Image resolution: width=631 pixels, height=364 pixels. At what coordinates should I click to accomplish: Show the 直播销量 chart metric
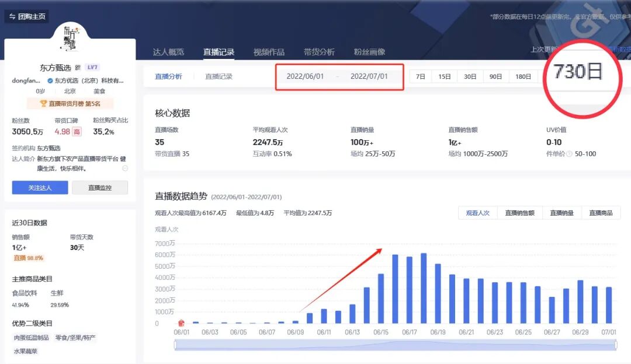coord(561,213)
